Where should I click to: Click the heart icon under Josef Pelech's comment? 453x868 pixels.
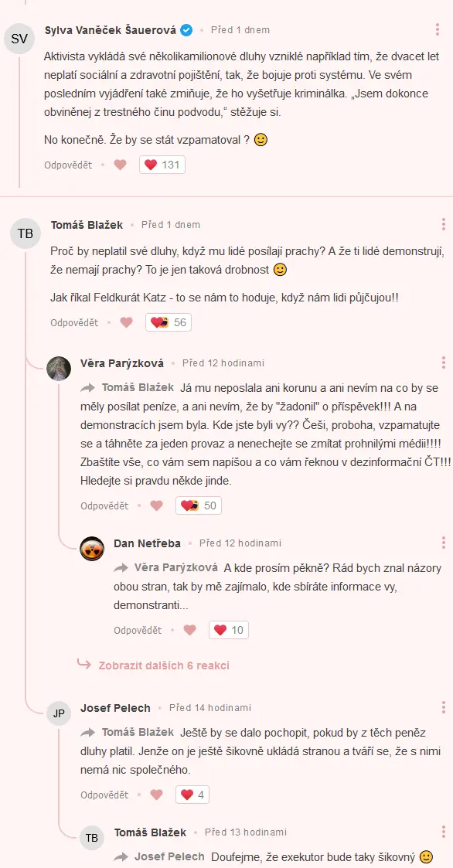point(155,793)
